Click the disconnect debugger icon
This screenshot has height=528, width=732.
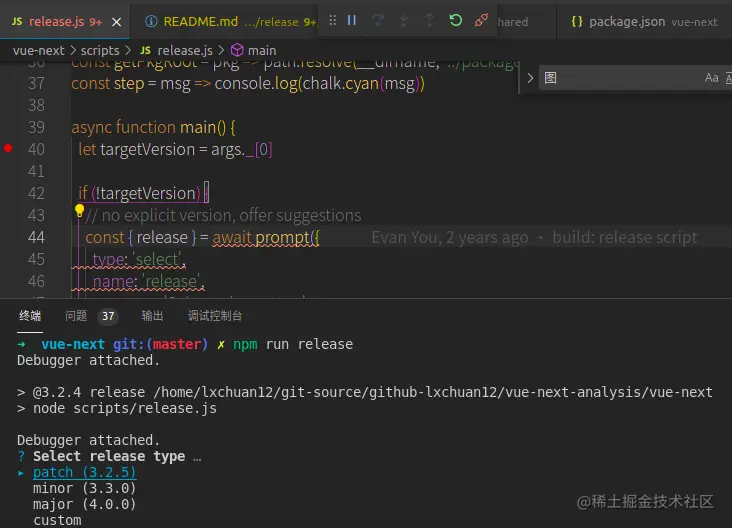pyautogui.click(x=481, y=20)
